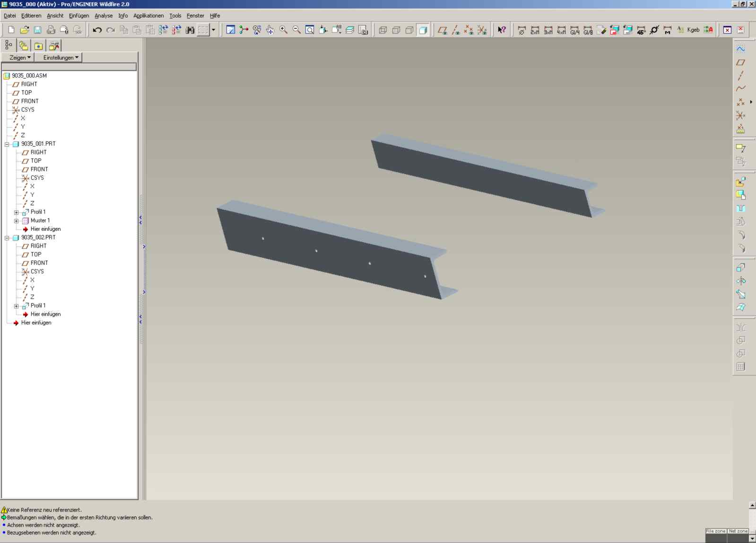The image size is (756, 543).
Task: Click the Zoom In magnifier icon
Action: point(283,30)
